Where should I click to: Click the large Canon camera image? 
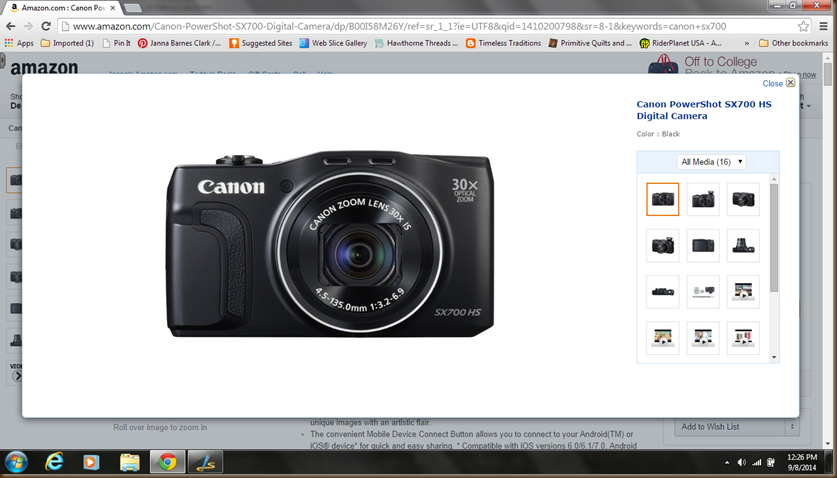330,245
